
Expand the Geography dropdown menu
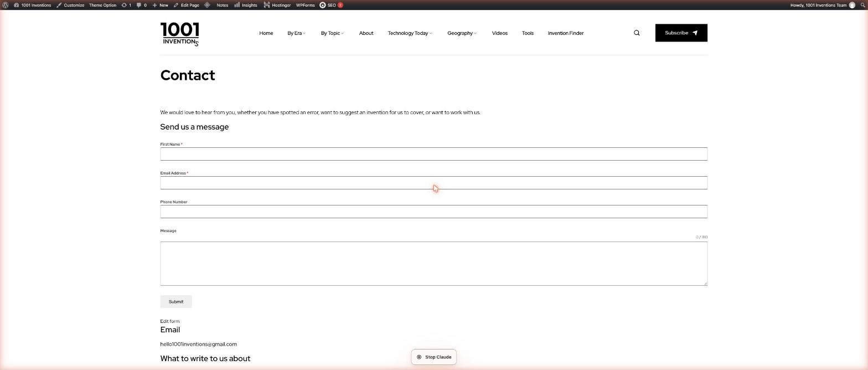[x=462, y=33]
